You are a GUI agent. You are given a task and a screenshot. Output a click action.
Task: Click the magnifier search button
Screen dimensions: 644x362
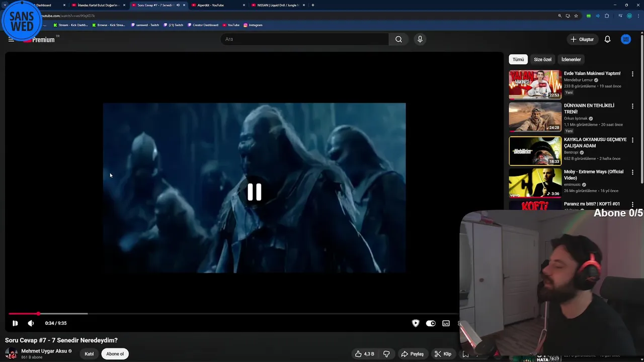398,39
